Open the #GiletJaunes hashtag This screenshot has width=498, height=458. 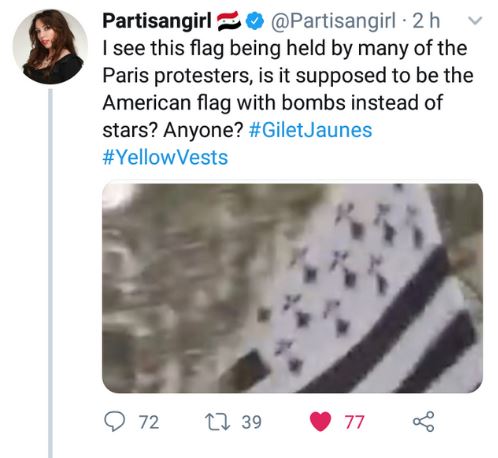click(x=310, y=130)
